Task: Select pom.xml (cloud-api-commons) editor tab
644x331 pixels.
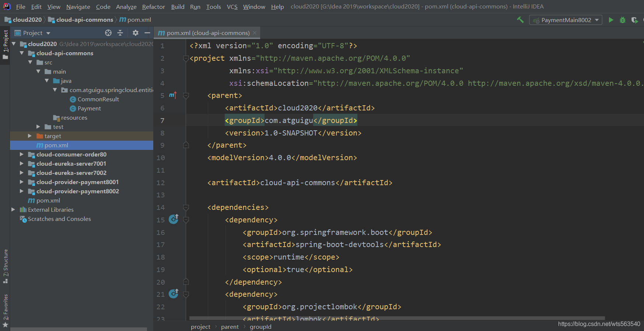Action: (x=207, y=33)
